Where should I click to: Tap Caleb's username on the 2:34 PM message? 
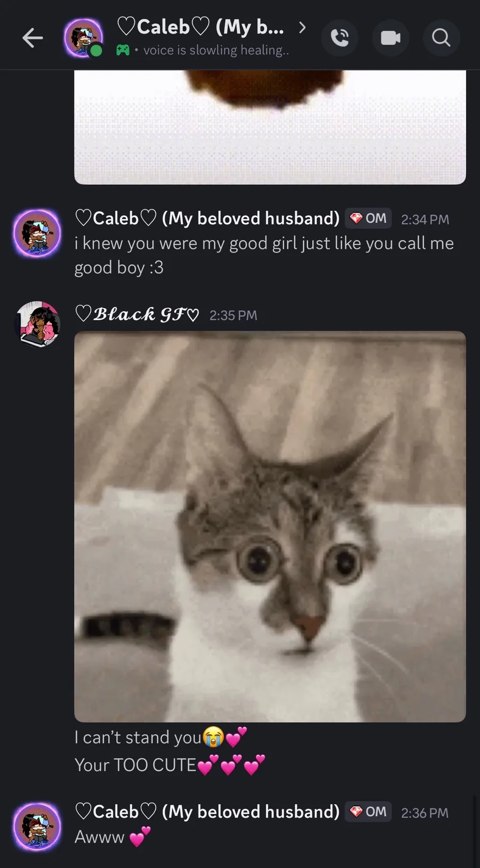coord(207,218)
